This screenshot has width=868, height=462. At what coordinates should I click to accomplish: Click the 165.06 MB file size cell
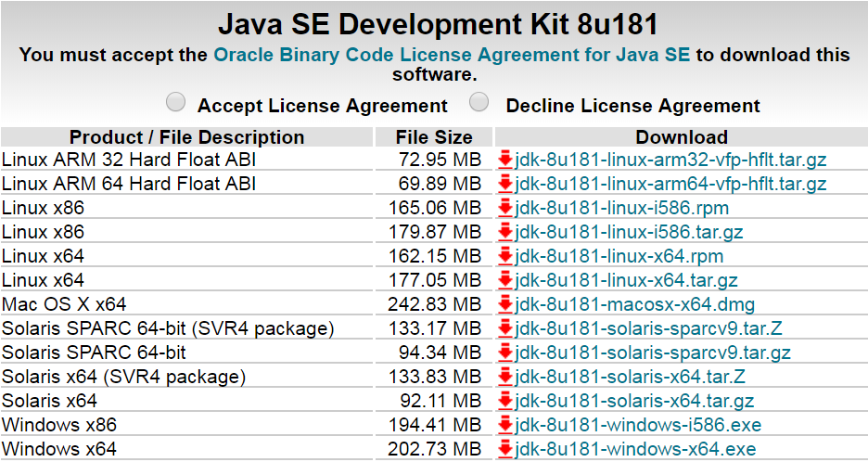click(x=435, y=209)
